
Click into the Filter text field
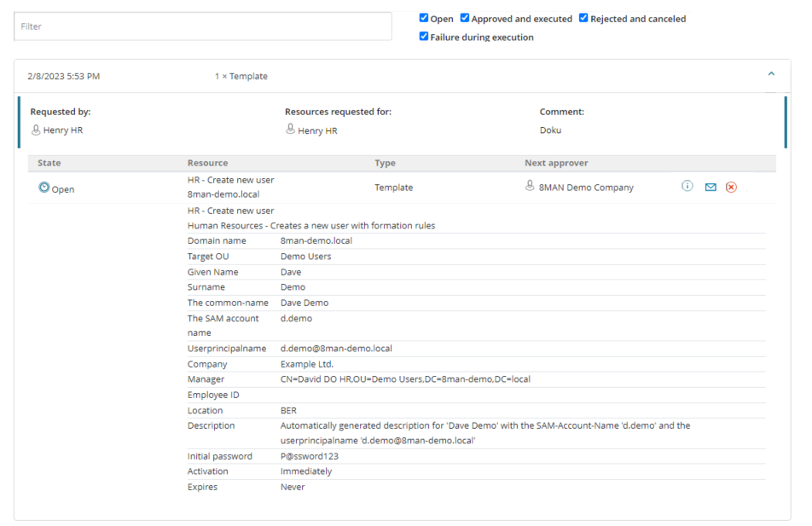coord(203,26)
